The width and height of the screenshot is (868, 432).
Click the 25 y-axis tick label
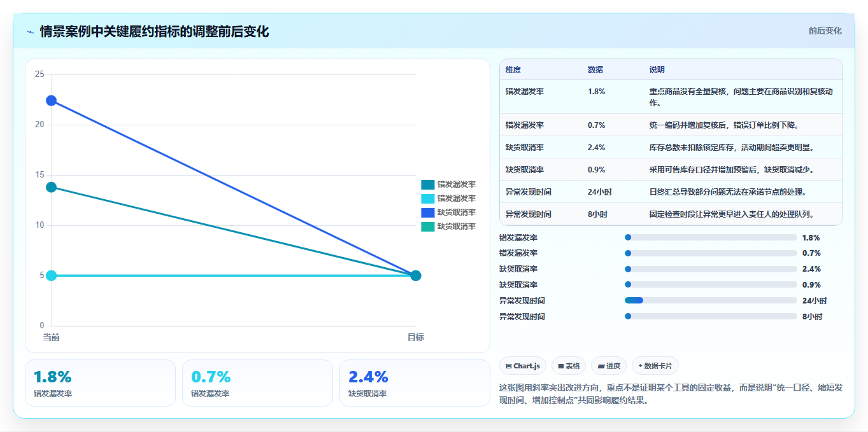pos(39,74)
